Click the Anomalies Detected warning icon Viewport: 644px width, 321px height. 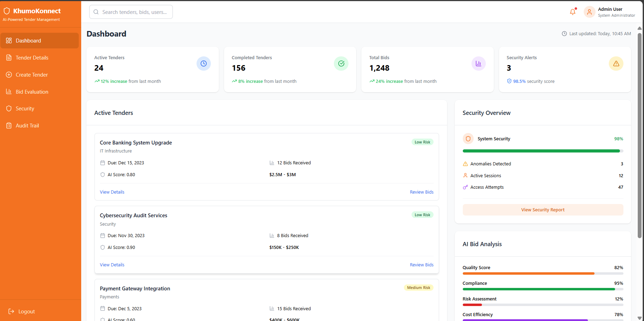tap(465, 164)
